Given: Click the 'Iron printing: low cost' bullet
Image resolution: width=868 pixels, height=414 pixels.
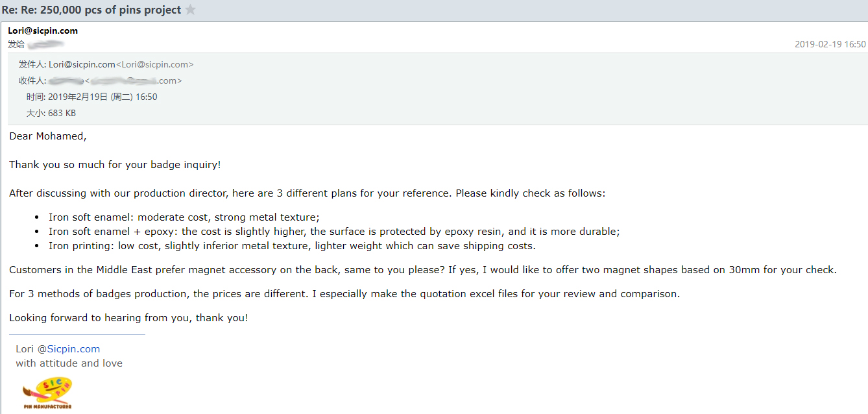Looking at the screenshot, I should [292, 246].
